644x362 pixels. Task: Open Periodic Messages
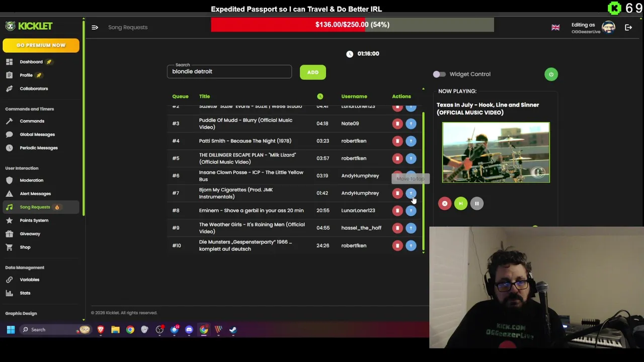(39, 148)
